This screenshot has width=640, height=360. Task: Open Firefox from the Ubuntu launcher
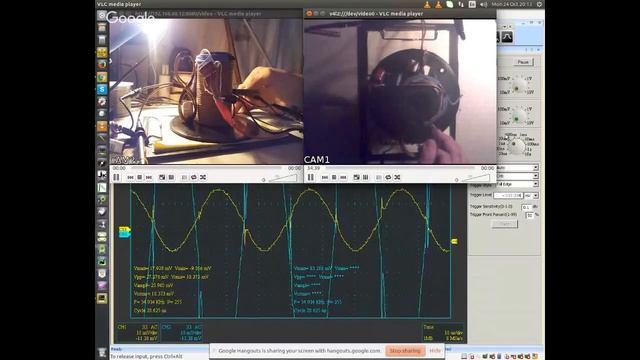102,64
